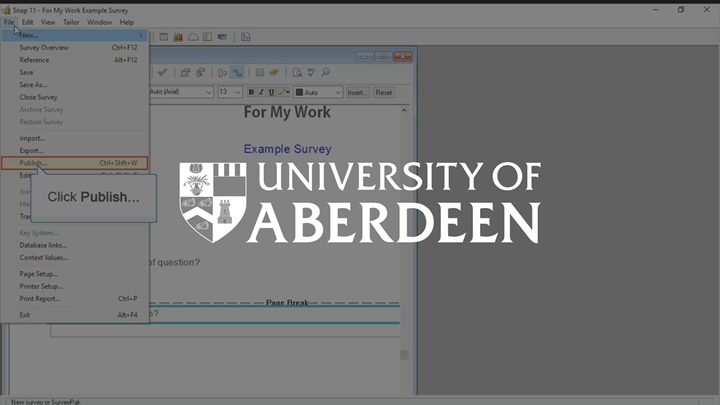Click the report icon after the map icon
Image resolution: width=720 pixels, height=405 pixels.
(246, 37)
